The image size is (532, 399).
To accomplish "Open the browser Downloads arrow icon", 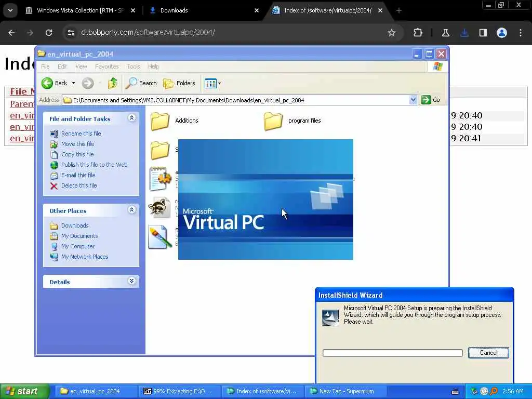I will 464,33.
